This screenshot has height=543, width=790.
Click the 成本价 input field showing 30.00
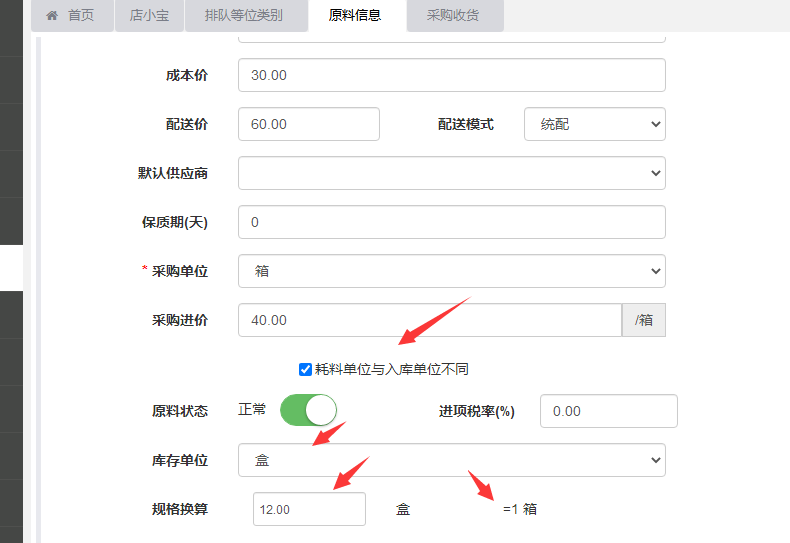pos(451,75)
